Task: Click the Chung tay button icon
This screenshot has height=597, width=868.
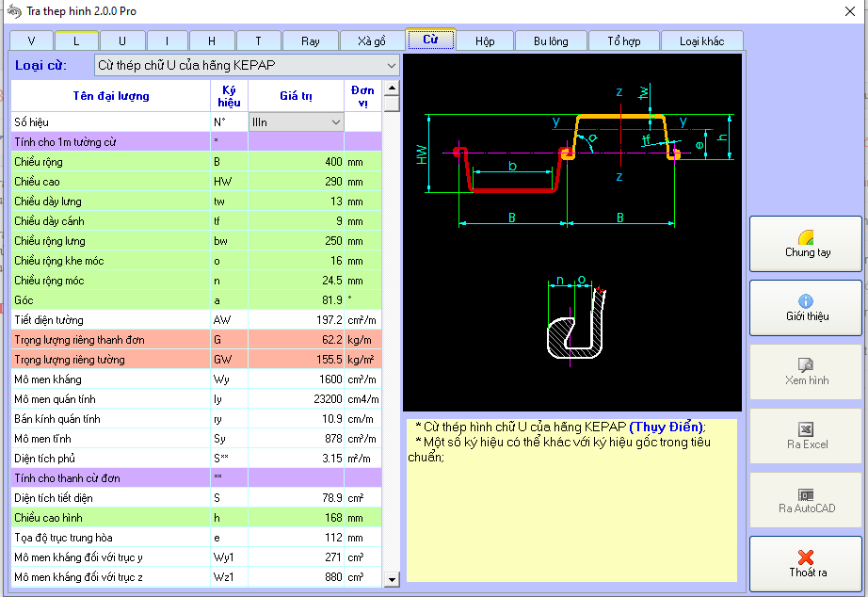Action: (x=807, y=237)
